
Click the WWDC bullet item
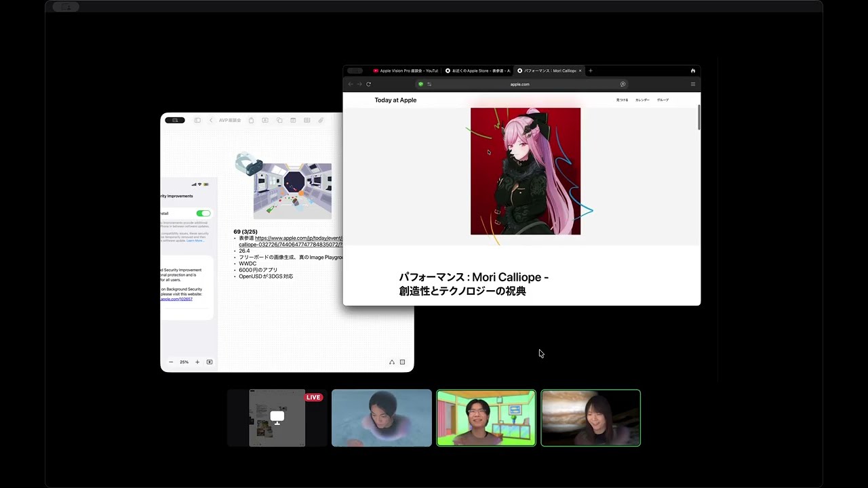pyautogui.click(x=248, y=264)
